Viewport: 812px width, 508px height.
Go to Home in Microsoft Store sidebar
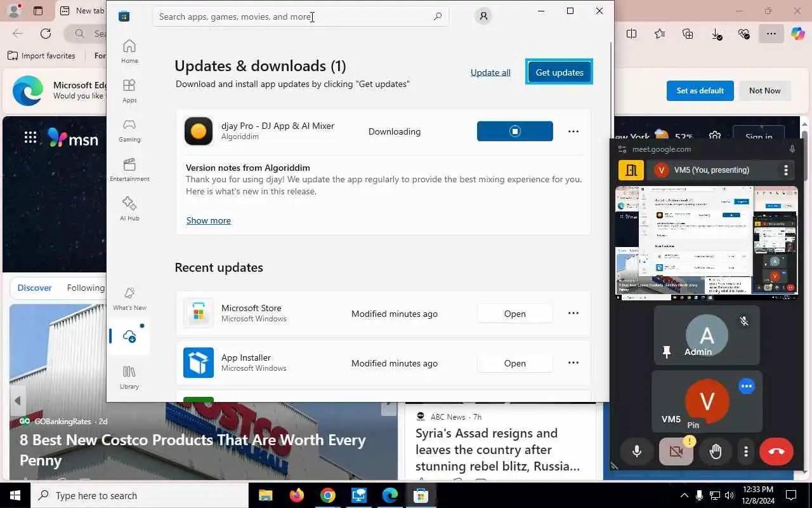[x=129, y=51]
